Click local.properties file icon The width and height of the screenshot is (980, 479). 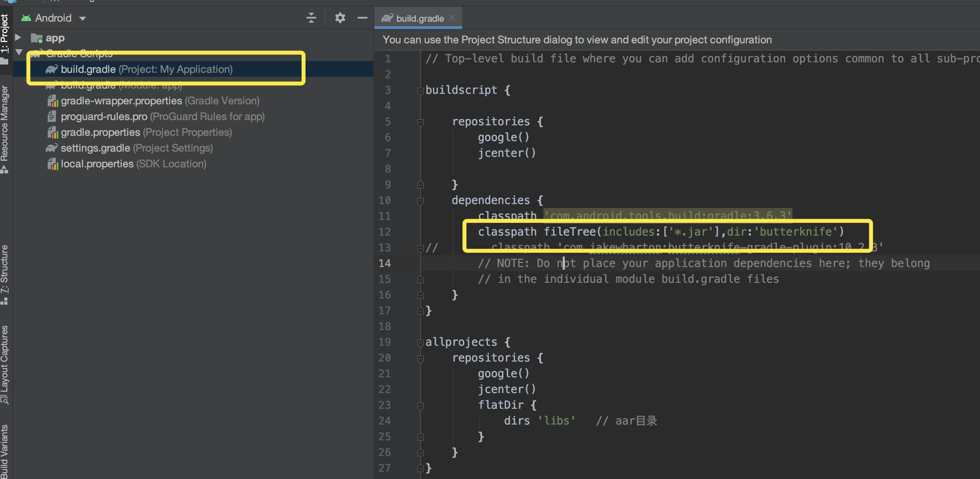52,164
